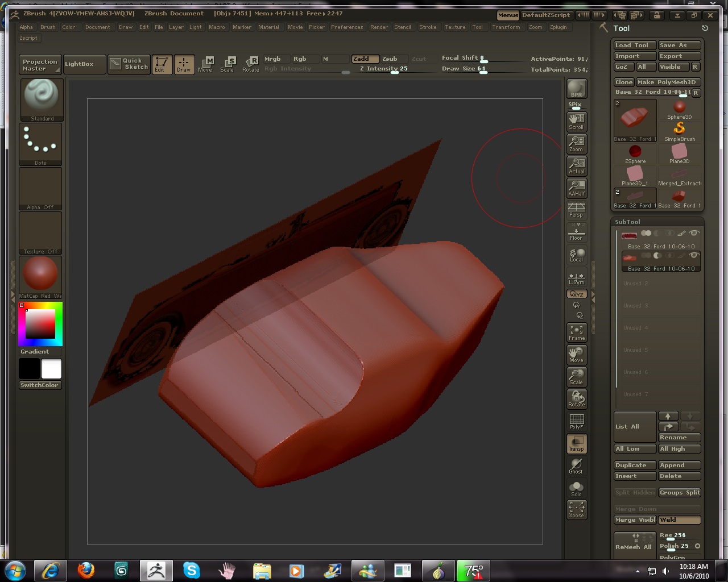Select the Plane3D_1 tool
Image resolution: width=728 pixels, height=582 pixels.
pos(635,176)
